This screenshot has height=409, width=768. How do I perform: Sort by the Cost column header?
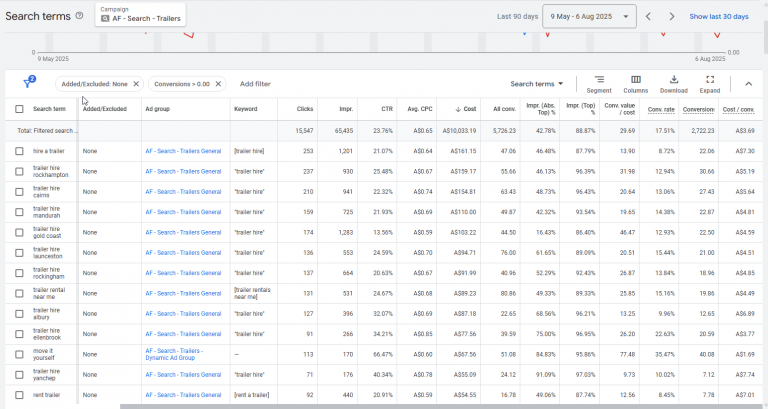466,109
